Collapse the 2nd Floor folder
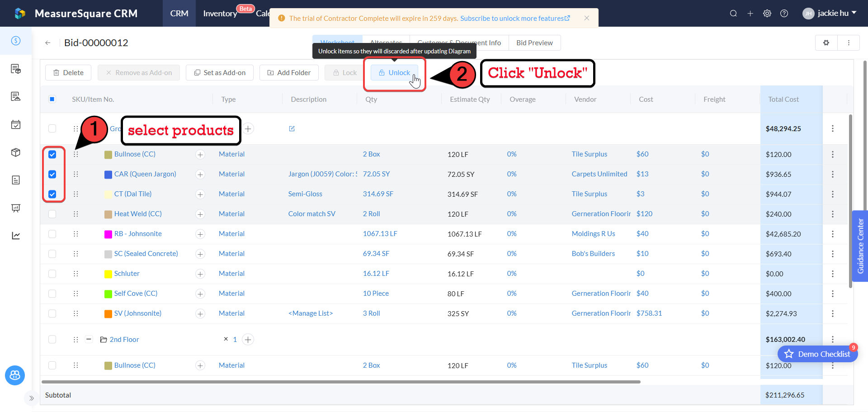 coord(89,340)
